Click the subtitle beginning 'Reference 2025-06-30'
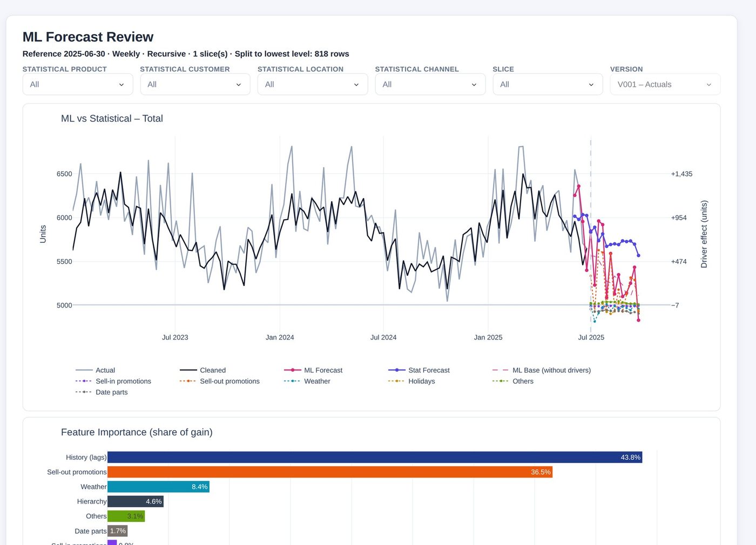Viewport: 756px width, 545px height. point(186,54)
